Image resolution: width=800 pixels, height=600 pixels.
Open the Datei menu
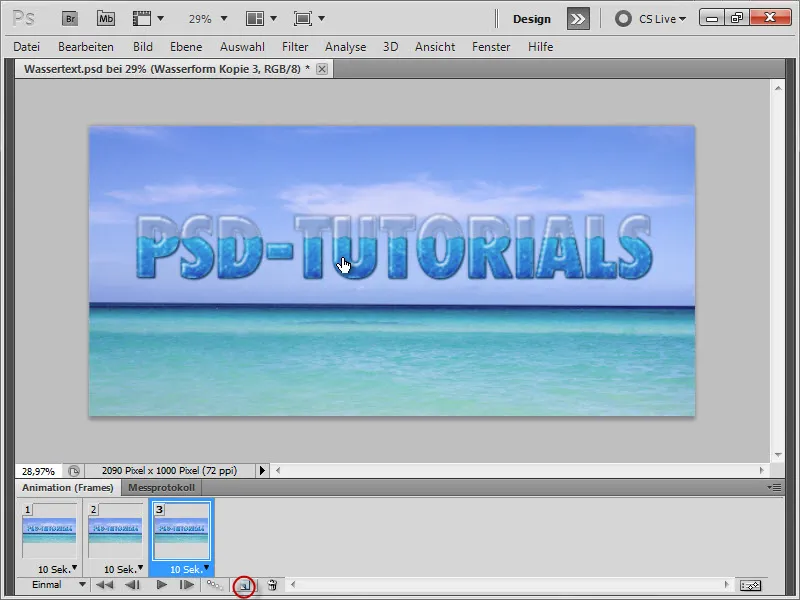[27, 47]
